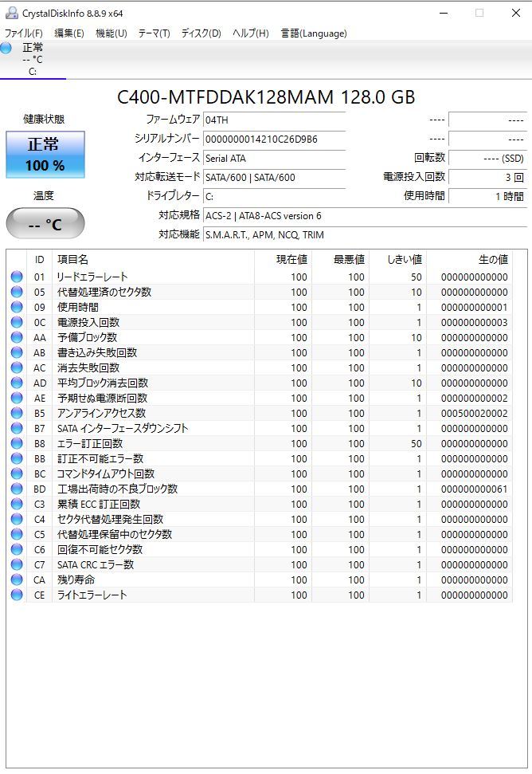The height and width of the screenshot is (774, 532).
Task: Click status orb for B7 SATA インターフェースダウンシフト
Action: pos(17,429)
